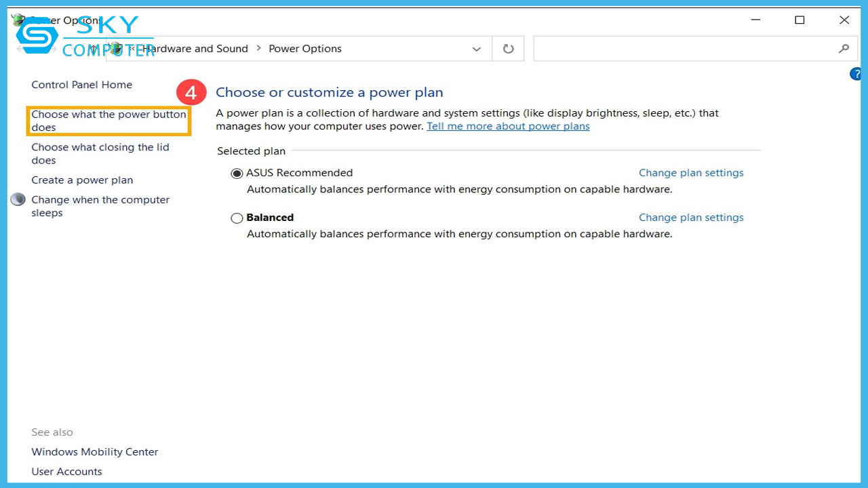Select the ASUS Recommended power plan
Screen dimensions: 868x488
click(237, 174)
